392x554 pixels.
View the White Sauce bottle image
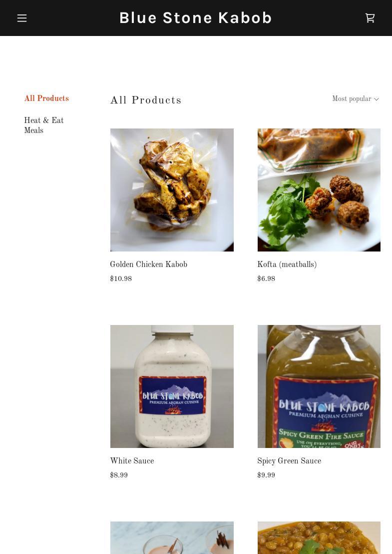(x=172, y=386)
